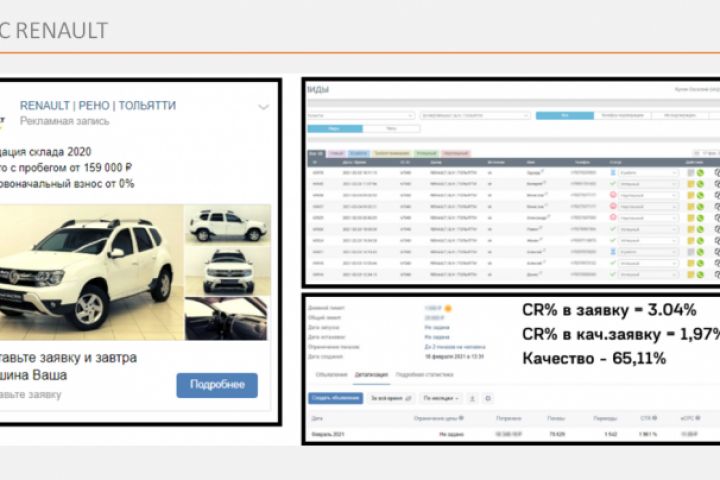
Task: Click the Рекламная запись label
Action: click(64, 121)
